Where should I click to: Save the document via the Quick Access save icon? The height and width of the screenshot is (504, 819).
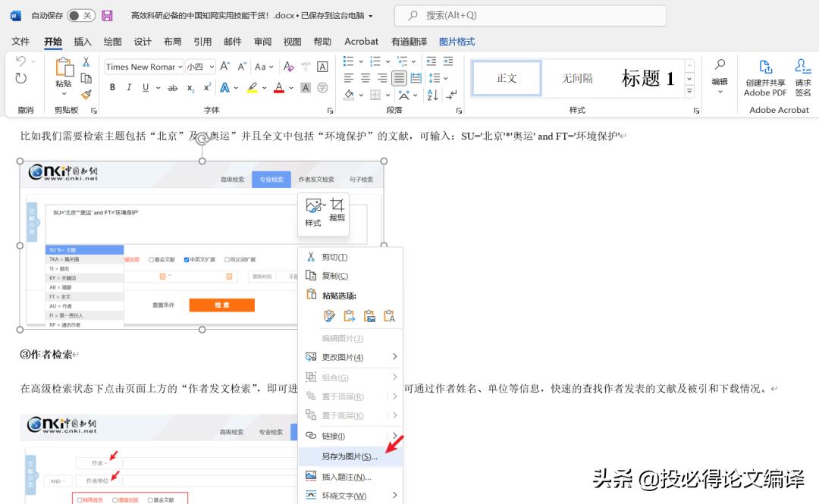pyautogui.click(x=105, y=14)
